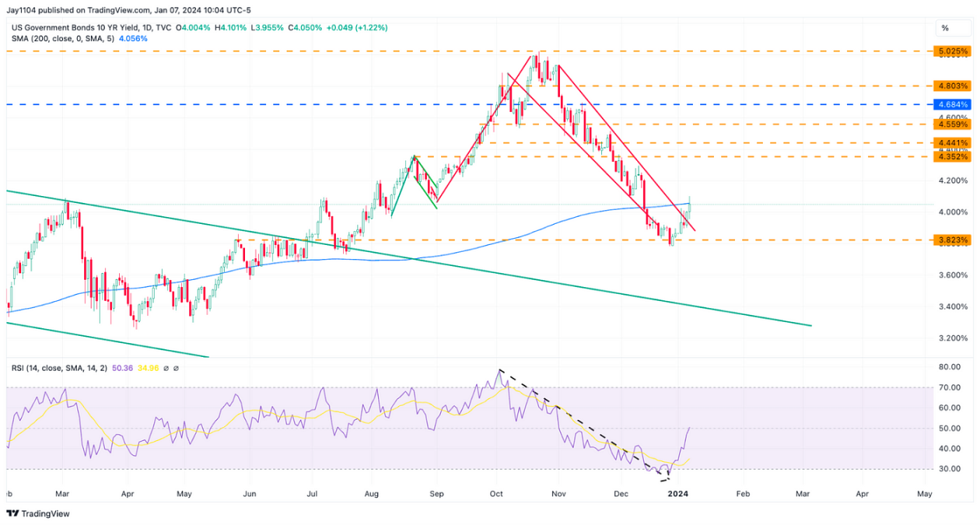Click the yellow RSI SMA value 34.96

[149, 368]
